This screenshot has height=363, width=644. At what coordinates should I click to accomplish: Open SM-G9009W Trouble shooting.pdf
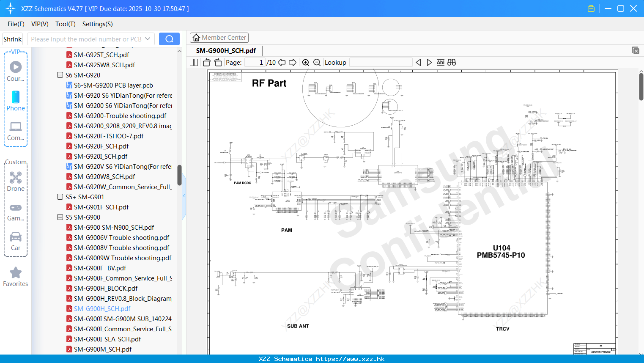point(119,258)
